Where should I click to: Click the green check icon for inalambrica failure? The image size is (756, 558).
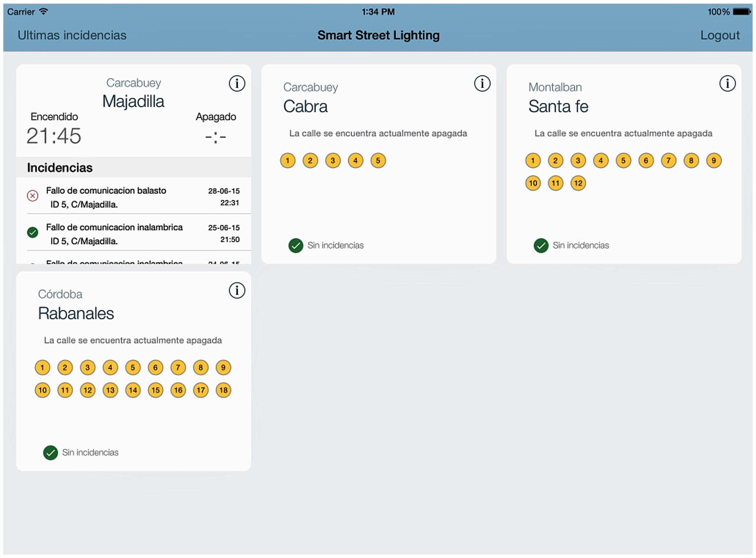pos(32,232)
